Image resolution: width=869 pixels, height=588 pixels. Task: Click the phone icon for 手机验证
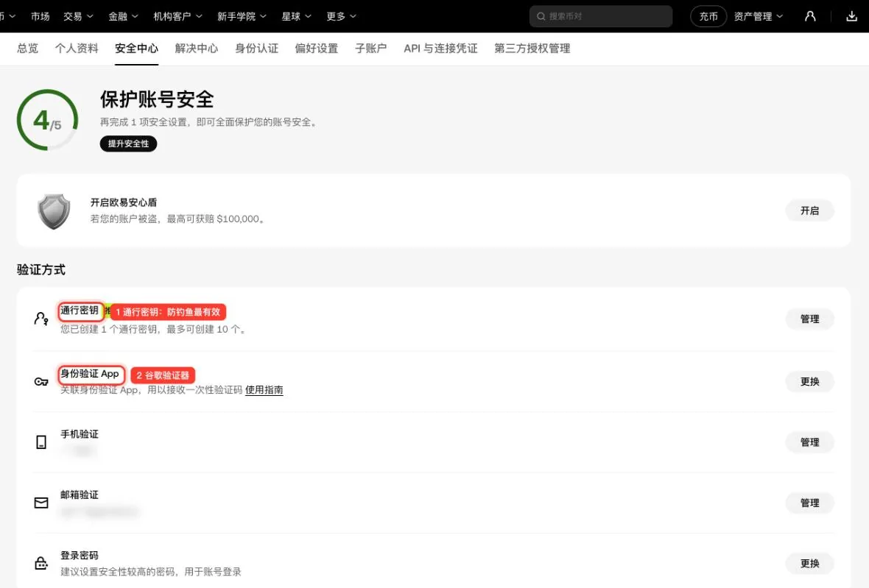click(41, 442)
